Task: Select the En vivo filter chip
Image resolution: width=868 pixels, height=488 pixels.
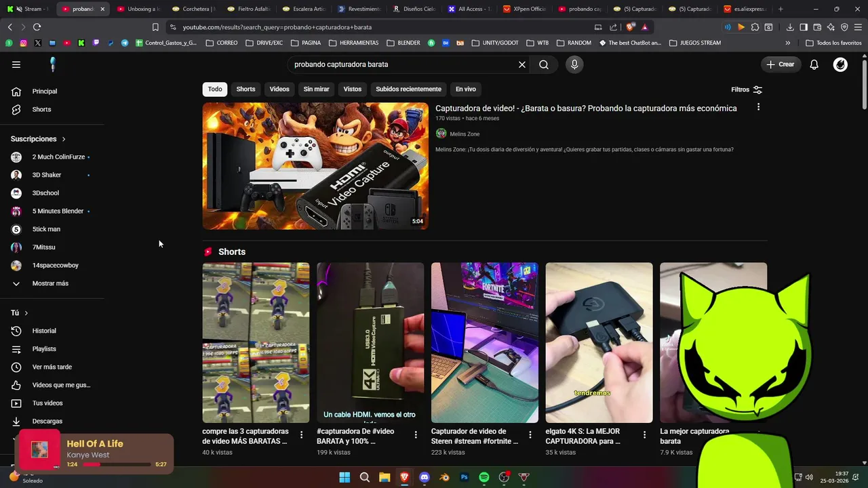Action: tap(466, 89)
